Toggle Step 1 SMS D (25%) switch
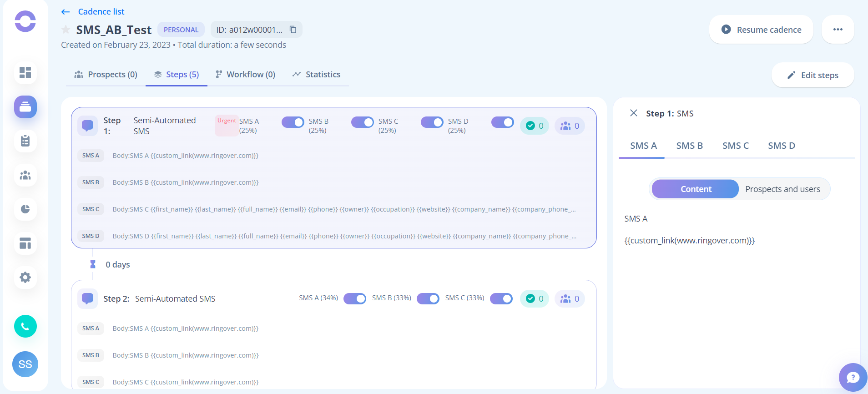 (x=503, y=122)
